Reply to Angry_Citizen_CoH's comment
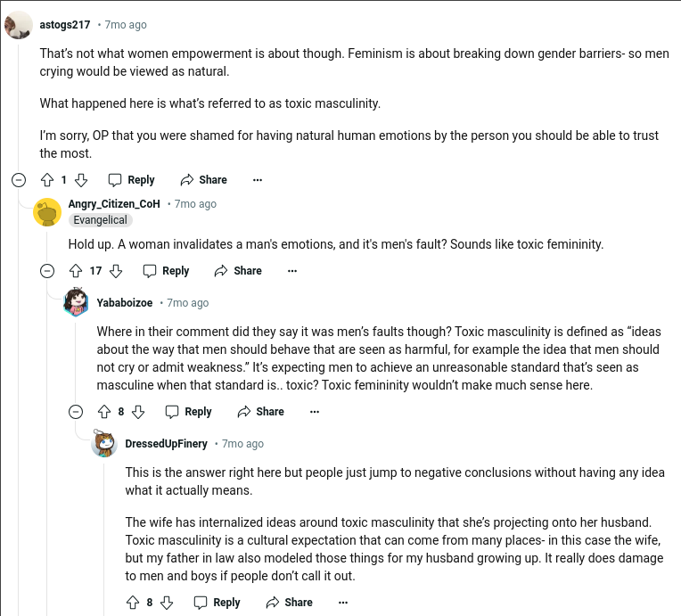 tap(166, 270)
